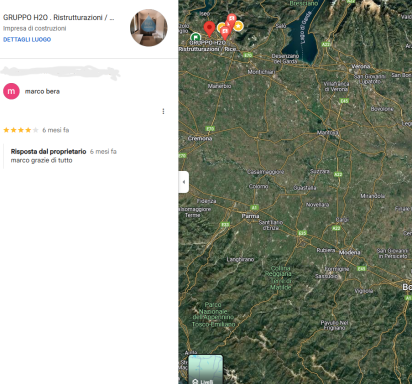Click the lowest light red pin
The height and width of the screenshot is (384, 412).
pos(225,33)
